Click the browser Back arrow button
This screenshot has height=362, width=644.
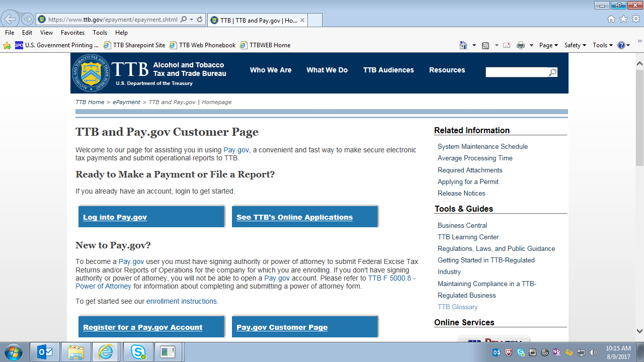coord(10,20)
